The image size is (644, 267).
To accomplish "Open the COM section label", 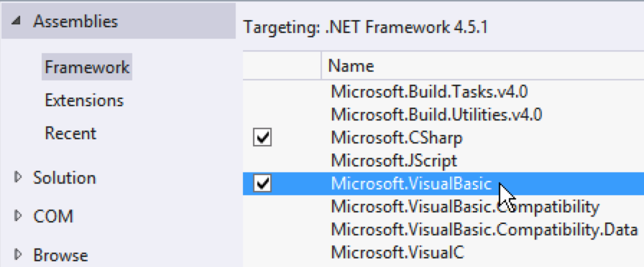I will [53, 216].
